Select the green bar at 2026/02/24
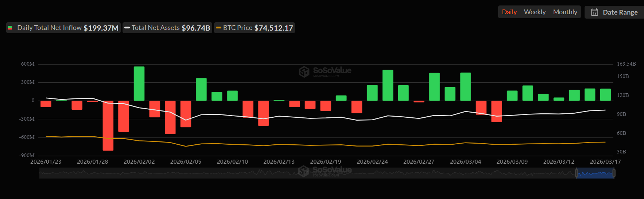The height and width of the screenshot is (199, 644). tap(372, 93)
